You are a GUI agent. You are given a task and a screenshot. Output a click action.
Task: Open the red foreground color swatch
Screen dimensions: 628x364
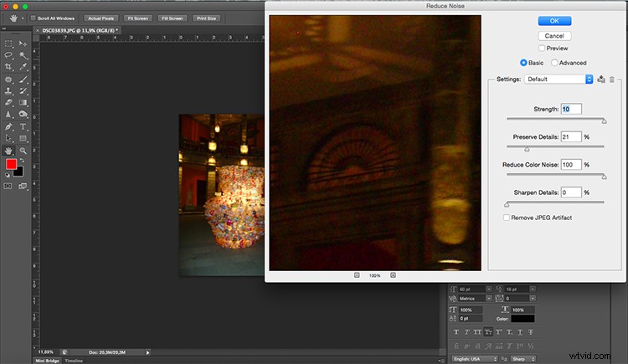11,164
